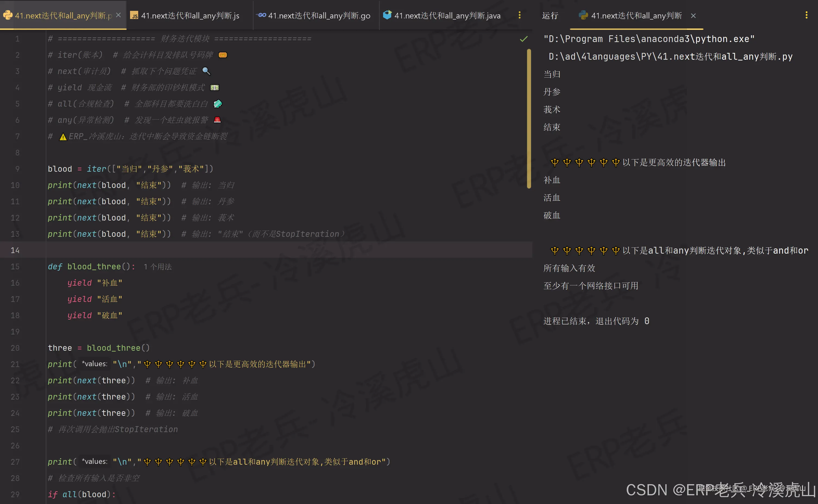
Task: Click the green inspection checkmark icon
Action: [523, 39]
